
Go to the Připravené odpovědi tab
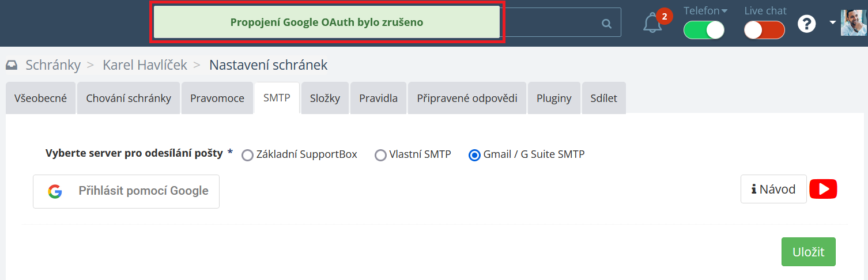[467, 99]
